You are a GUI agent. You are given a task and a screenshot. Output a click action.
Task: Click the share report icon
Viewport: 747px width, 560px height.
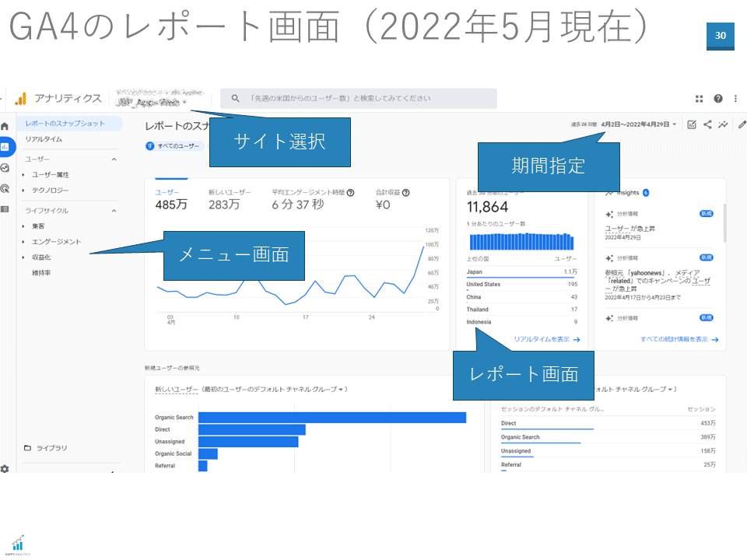pyautogui.click(x=707, y=124)
